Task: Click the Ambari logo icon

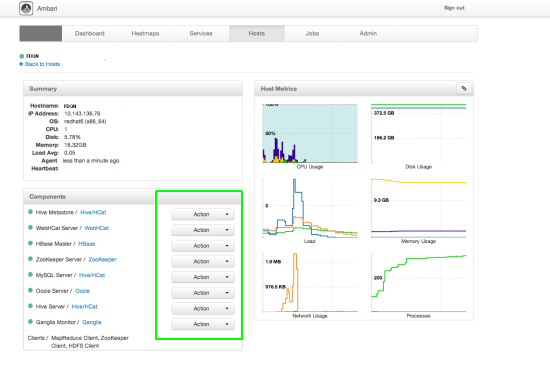Action: coord(26,8)
